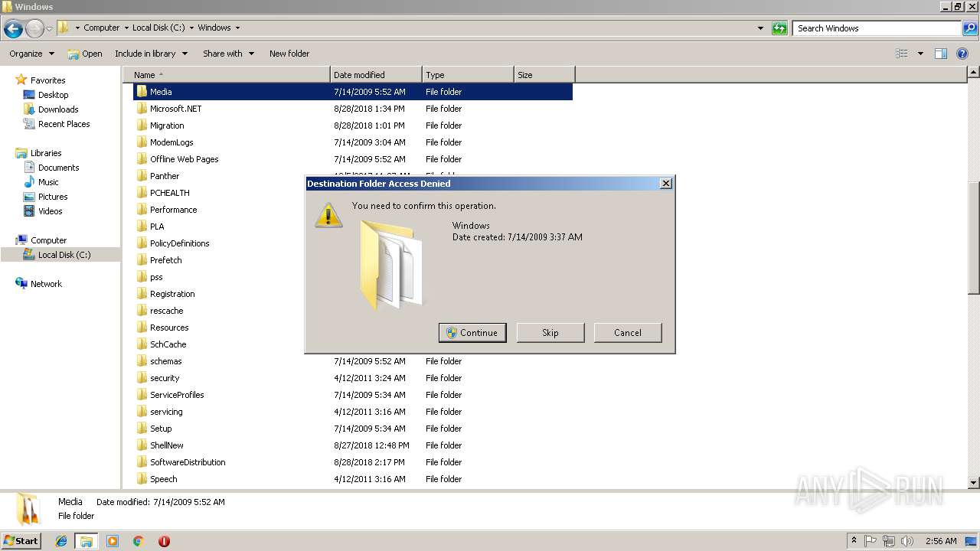Select the Media folder icon
This screenshot has height=551, width=980.
[142, 92]
